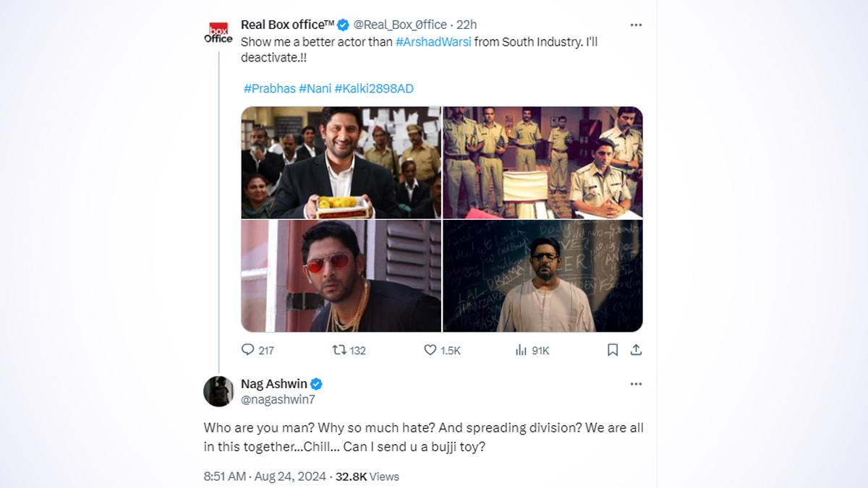The width and height of the screenshot is (868, 488).
Task: Open Real Box office profile avatar
Action: [x=218, y=33]
